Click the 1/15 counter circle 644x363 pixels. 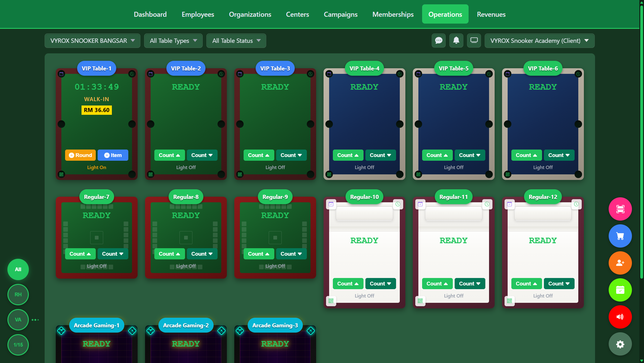(18, 345)
